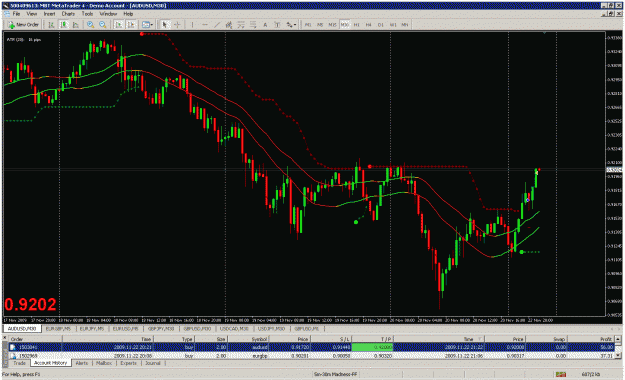Switch to USDCAD,M30 chart tab
This screenshot has height=380, width=625.
click(234, 329)
